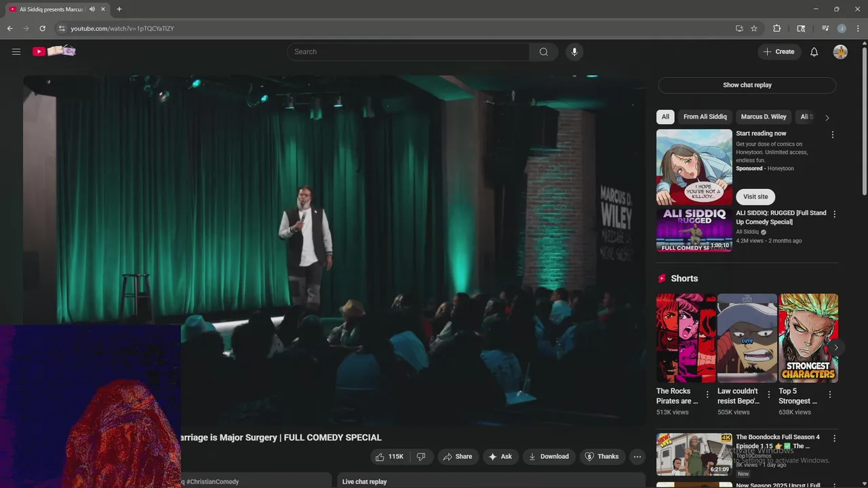Open options for Top 5 Strongest short
The height and width of the screenshot is (488, 868).
(829, 394)
